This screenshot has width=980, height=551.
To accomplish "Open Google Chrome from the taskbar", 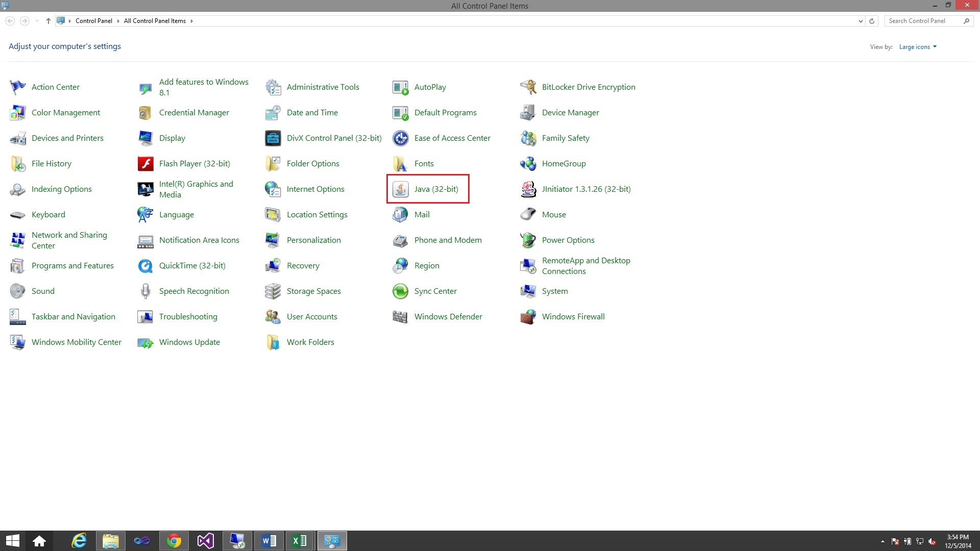I will 174,541.
